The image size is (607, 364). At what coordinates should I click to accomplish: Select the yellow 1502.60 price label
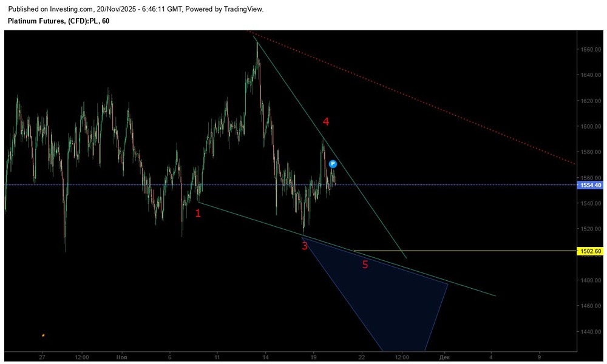591,251
